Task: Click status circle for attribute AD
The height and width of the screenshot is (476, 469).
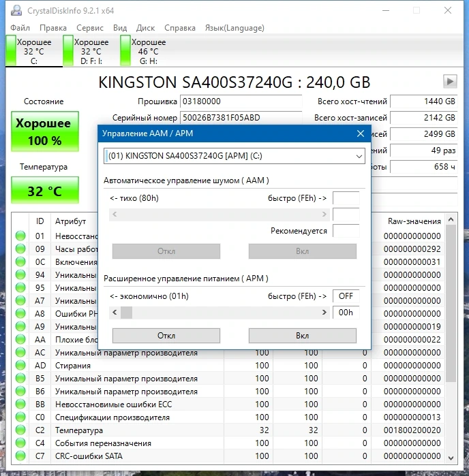Action: point(20,365)
